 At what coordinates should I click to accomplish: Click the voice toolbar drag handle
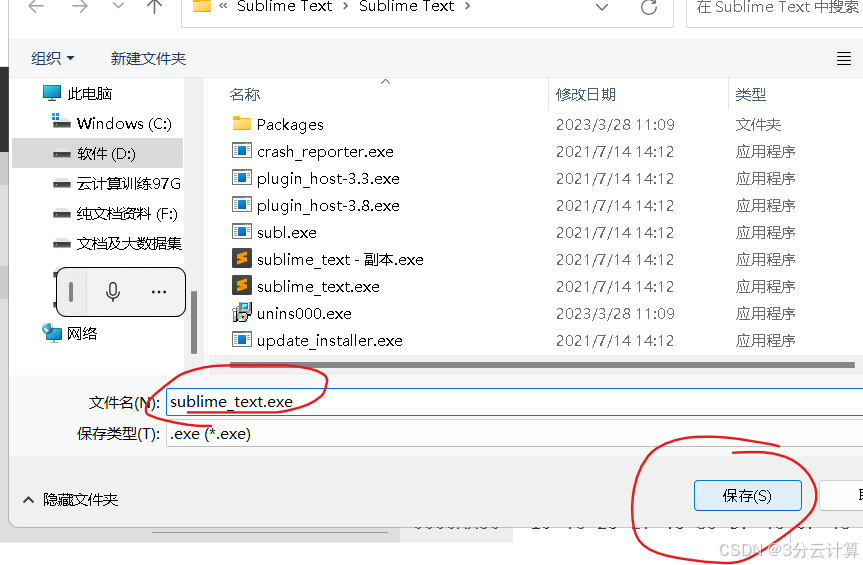[x=71, y=292]
